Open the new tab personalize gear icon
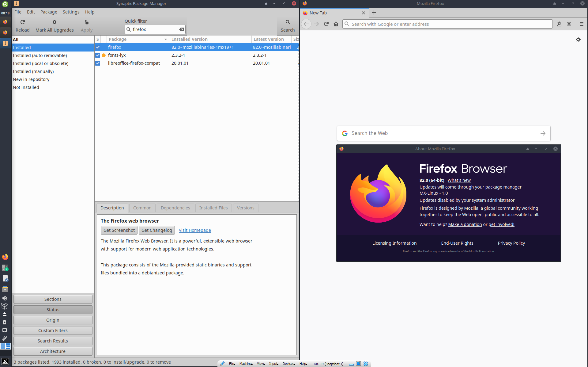Viewport: 588px width, 367px height. pos(578,40)
